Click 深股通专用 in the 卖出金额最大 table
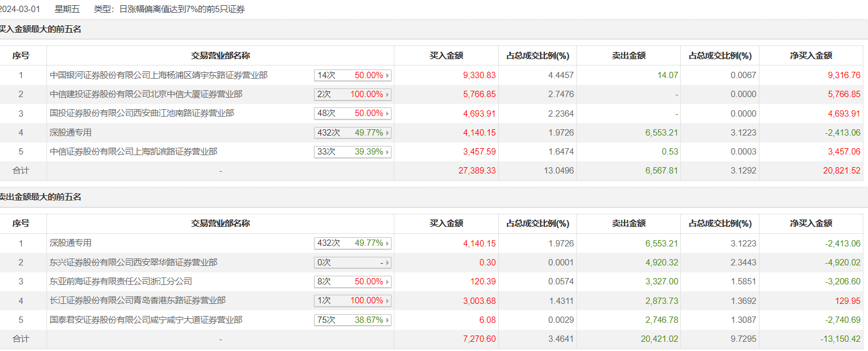The image size is (868, 351). pos(71,243)
